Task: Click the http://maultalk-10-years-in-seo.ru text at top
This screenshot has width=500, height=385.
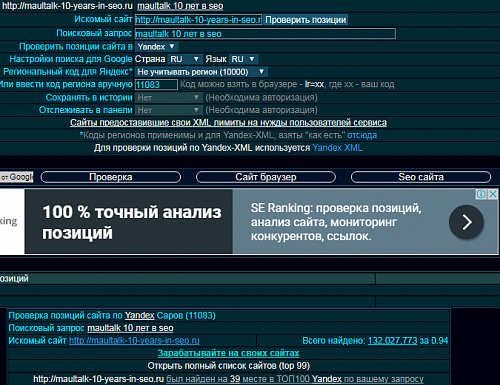Action: tap(67, 6)
